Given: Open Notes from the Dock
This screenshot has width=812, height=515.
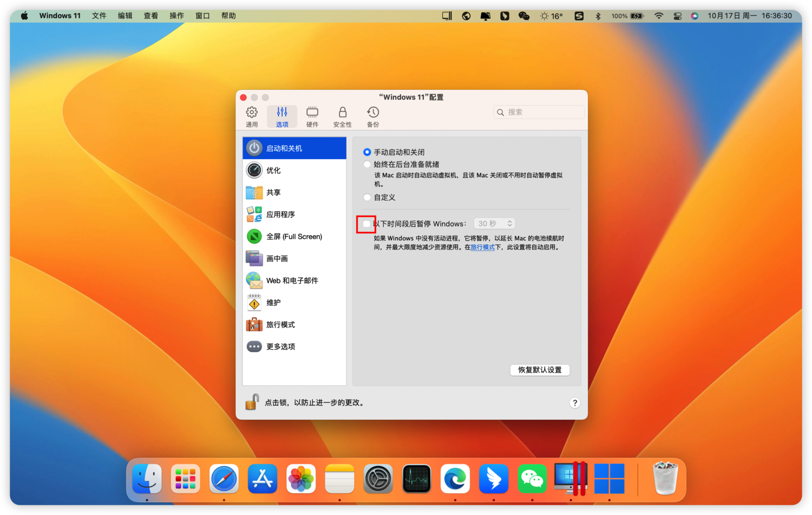Looking at the screenshot, I should [339, 479].
